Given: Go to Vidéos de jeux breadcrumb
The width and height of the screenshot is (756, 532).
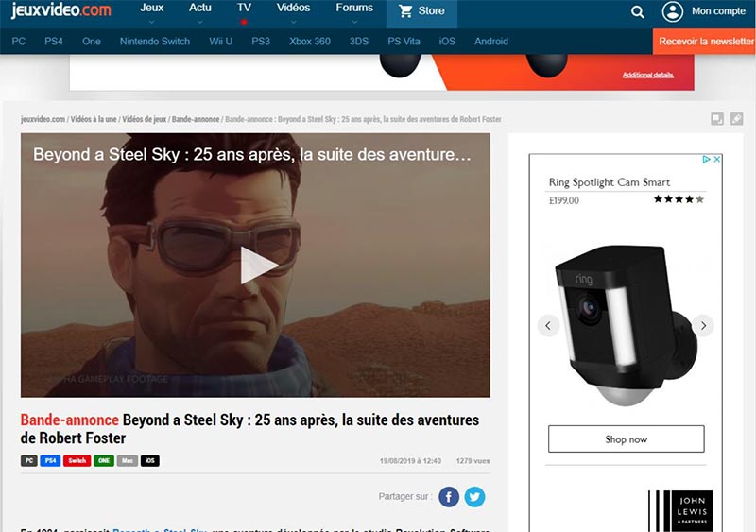Looking at the screenshot, I should (145, 119).
